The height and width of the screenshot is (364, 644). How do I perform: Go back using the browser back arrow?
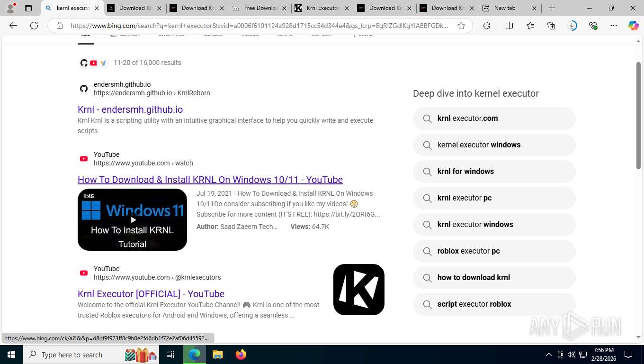(x=13, y=26)
